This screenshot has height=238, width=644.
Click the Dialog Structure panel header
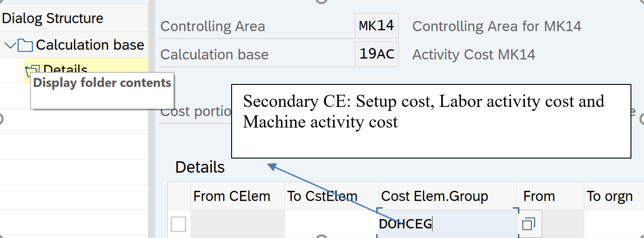tap(53, 18)
